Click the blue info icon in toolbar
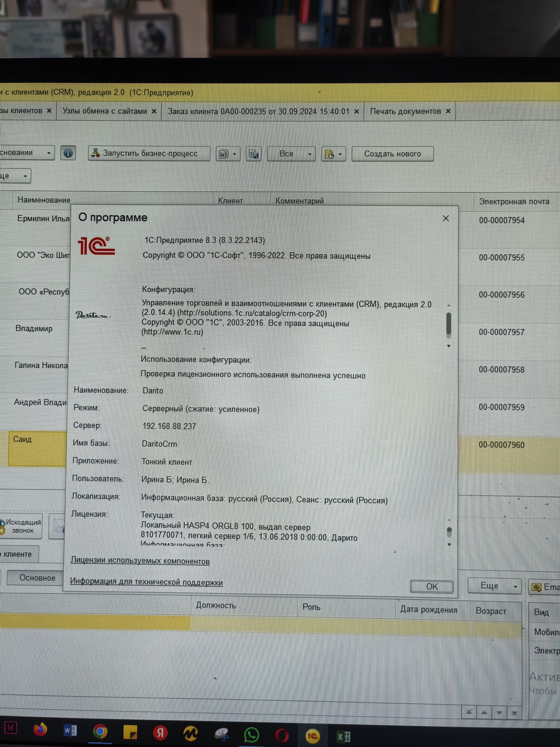560x747 pixels. (68, 153)
